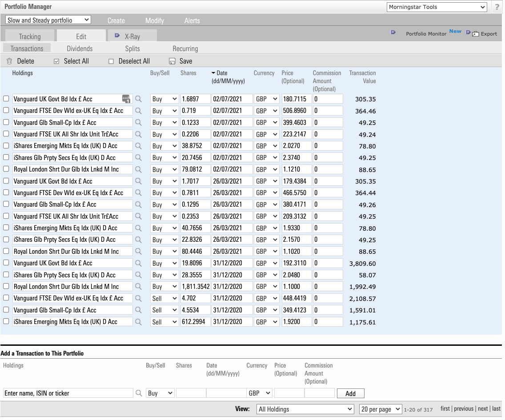505x420 pixels.
Task: Click the arrow icon on the X-Ray tab
Action: (117, 35)
